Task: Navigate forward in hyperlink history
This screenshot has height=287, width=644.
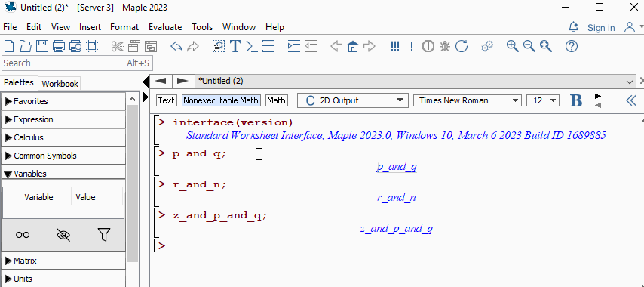Action: [x=370, y=46]
